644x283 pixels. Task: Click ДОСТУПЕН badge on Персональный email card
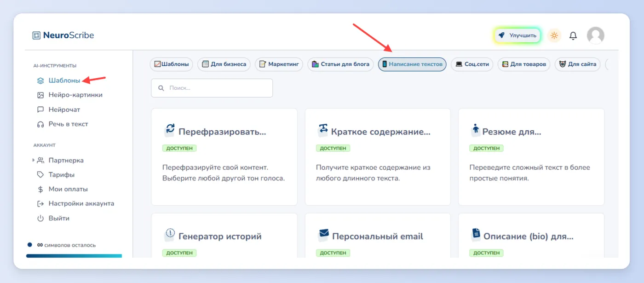click(x=333, y=253)
